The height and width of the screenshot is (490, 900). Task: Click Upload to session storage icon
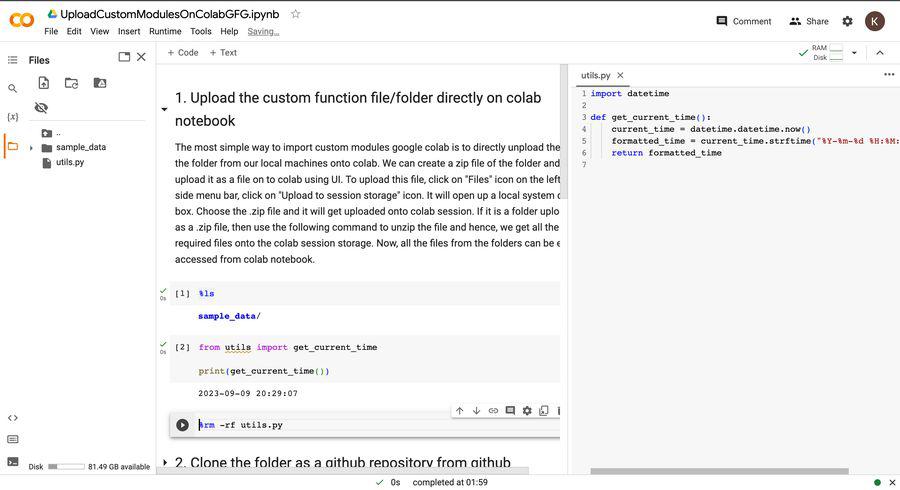pyautogui.click(x=43, y=83)
